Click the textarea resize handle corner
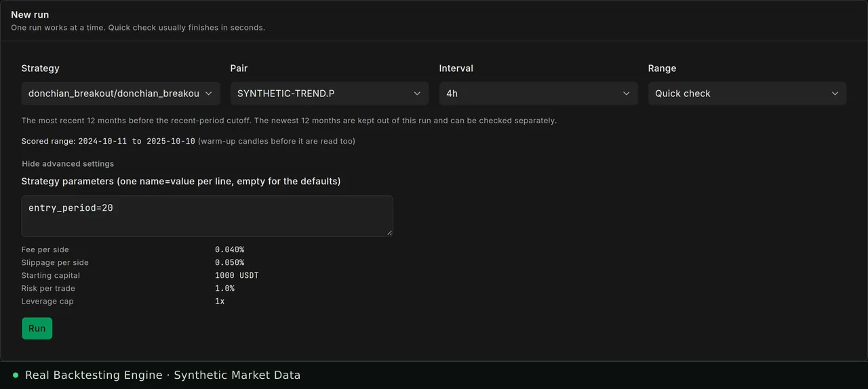 pos(389,232)
